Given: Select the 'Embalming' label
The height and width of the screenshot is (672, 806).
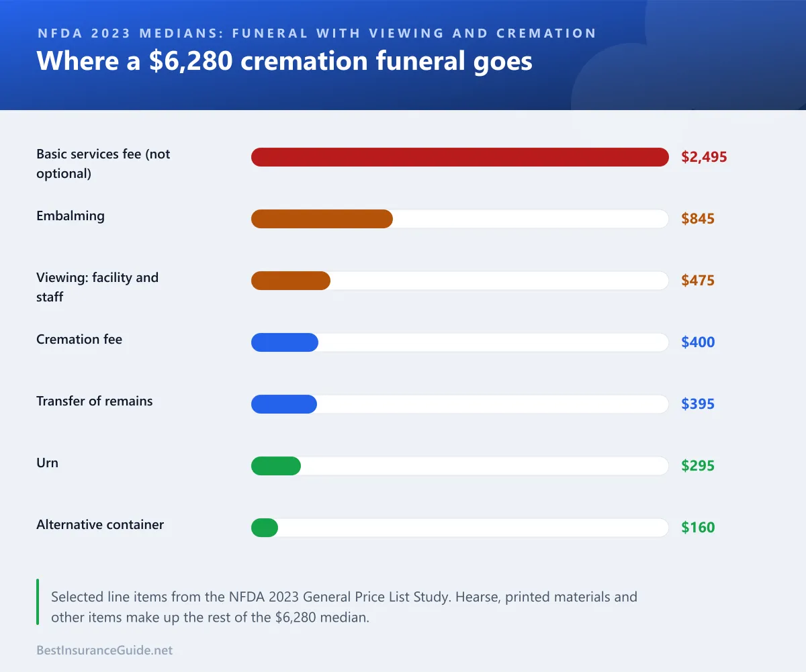Looking at the screenshot, I should coord(71,216).
